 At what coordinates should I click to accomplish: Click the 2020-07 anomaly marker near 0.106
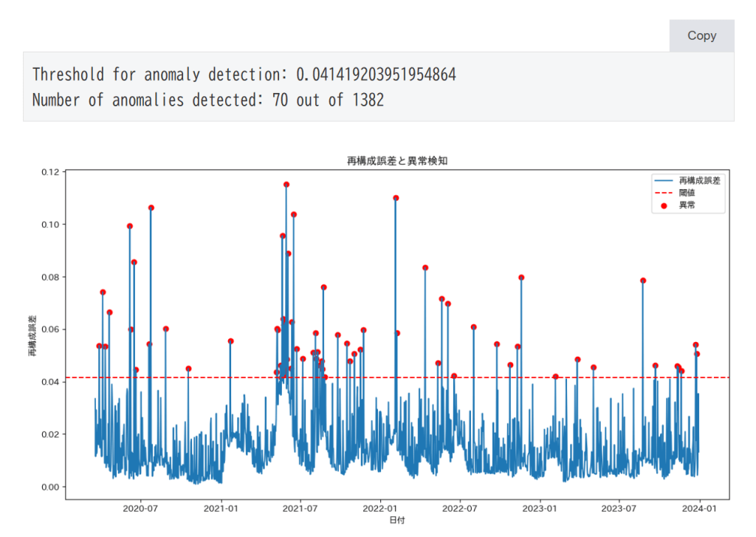pos(151,208)
